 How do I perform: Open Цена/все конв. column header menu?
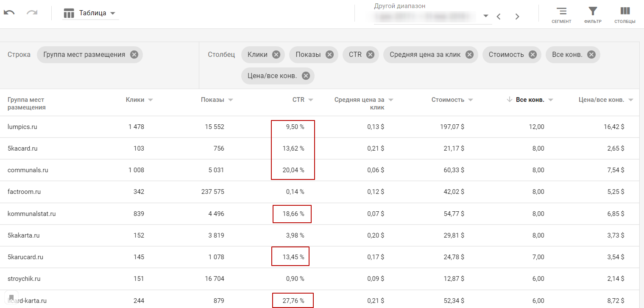click(x=630, y=100)
